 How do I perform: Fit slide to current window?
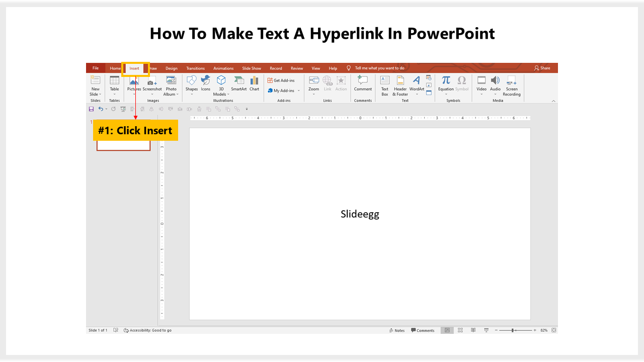click(x=553, y=330)
